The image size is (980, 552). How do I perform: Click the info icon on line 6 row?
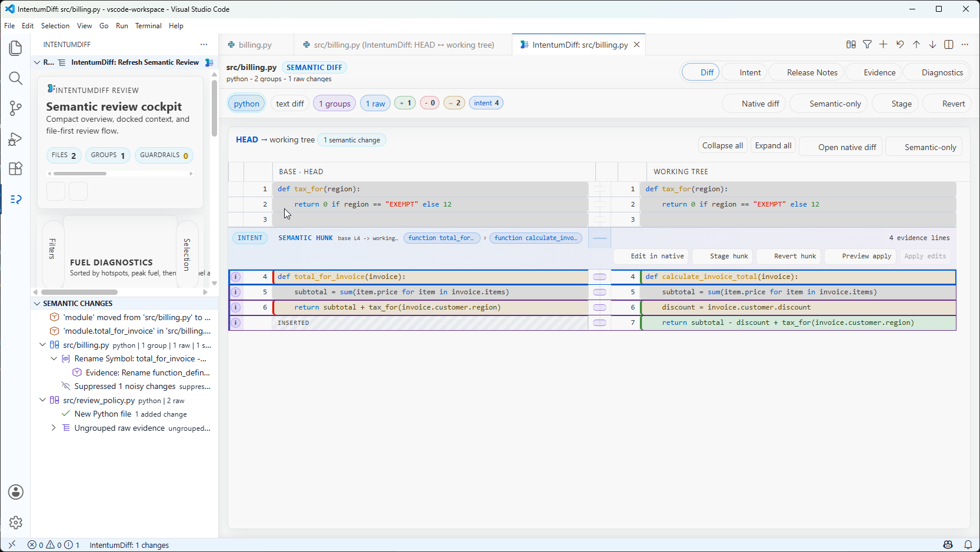tap(236, 307)
